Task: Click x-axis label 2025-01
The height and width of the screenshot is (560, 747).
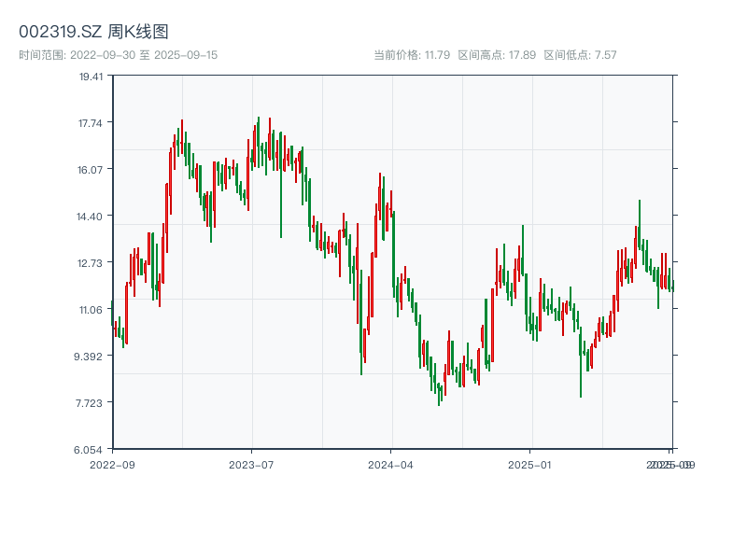Action: [529, 465]
